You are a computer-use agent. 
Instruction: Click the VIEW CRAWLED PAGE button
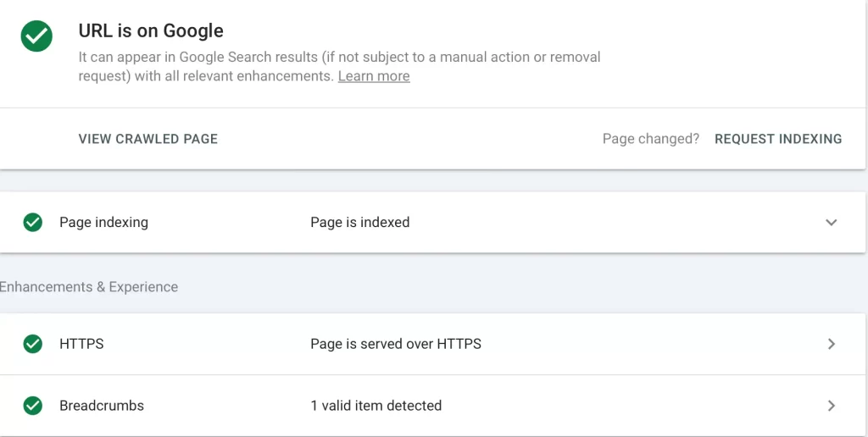[x=147, y=139]
